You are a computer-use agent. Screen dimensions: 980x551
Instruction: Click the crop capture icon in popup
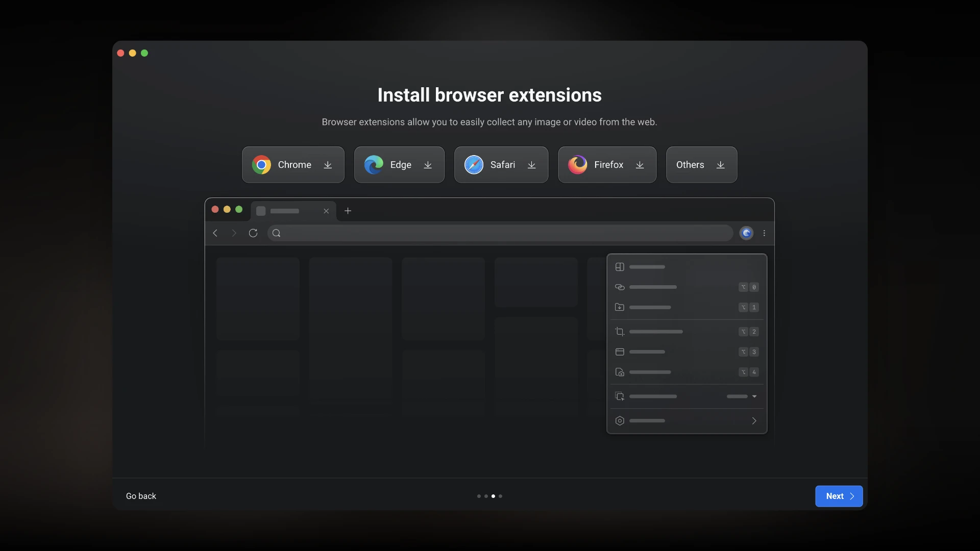point(620,332)
